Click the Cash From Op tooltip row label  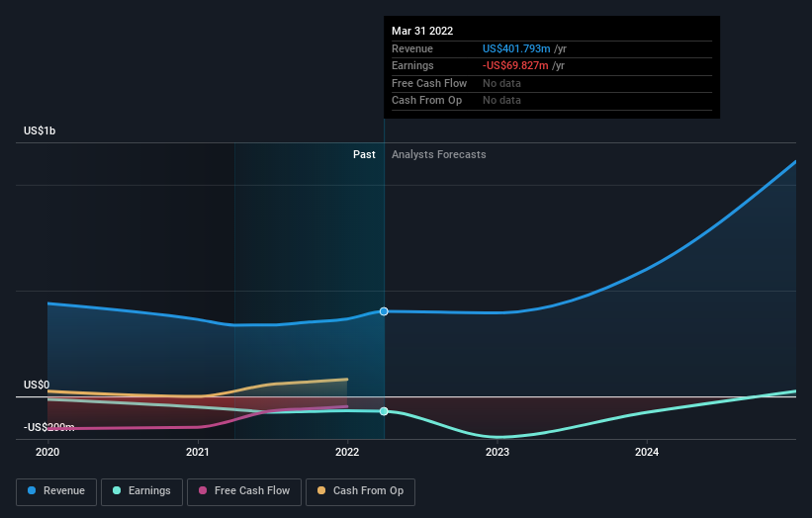[x=426, y=101]
